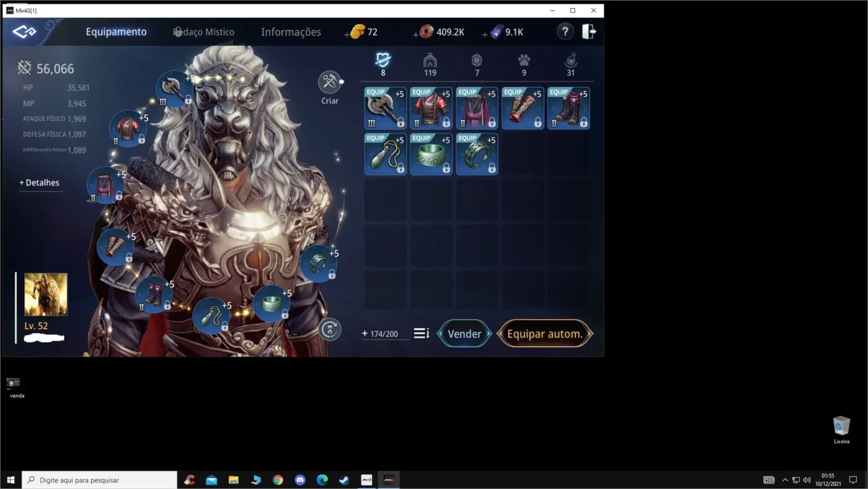The height and width of the screenshot is (489, 868).
Task: Click the equipped axe slot near character's head
Action: (175, 89)
